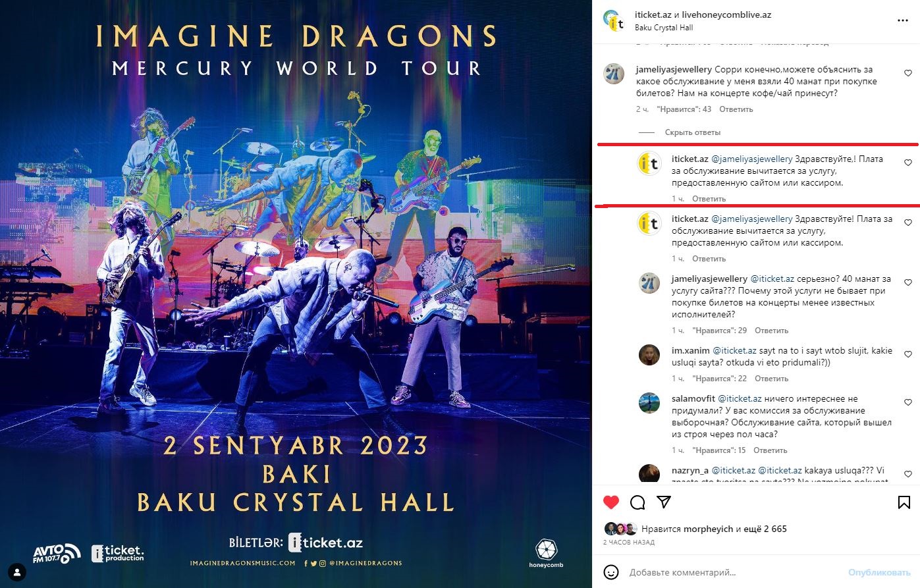Collapse replies with Скрыть ответы
The image size is (920, 588).
click(692, 132)
